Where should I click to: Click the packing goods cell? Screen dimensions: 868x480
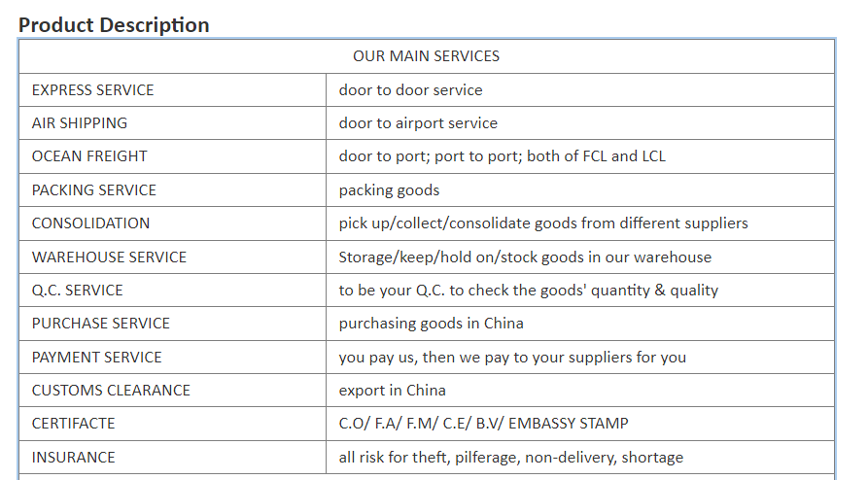pyautogui.click(x=580, y=189)
